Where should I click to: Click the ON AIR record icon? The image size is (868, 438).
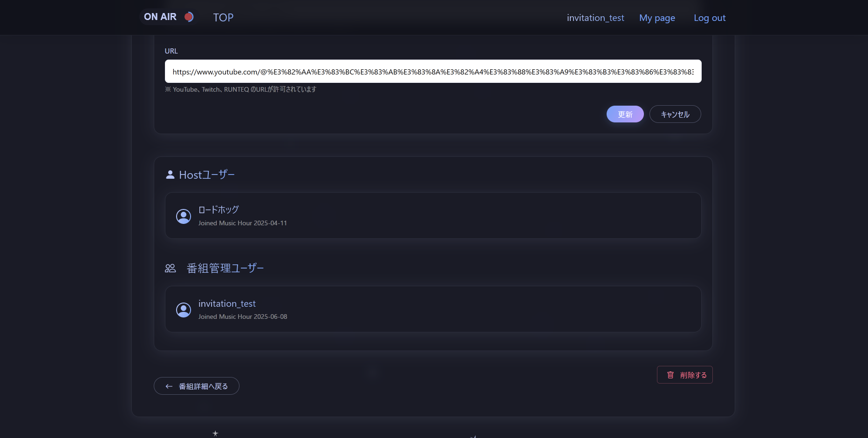(x=189, y=17)
